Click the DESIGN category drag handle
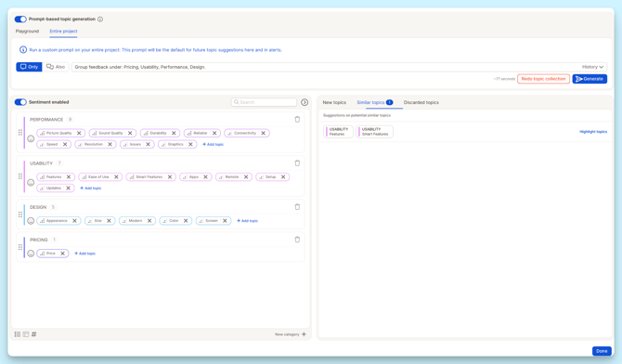The height and width of the screenshot is (364, 622). coord(20,214)
